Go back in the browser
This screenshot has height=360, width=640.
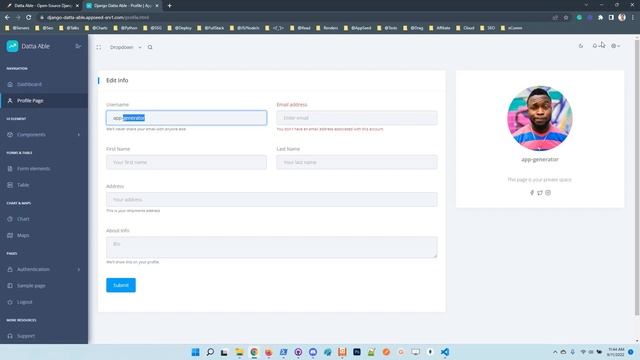pos(7,18)
